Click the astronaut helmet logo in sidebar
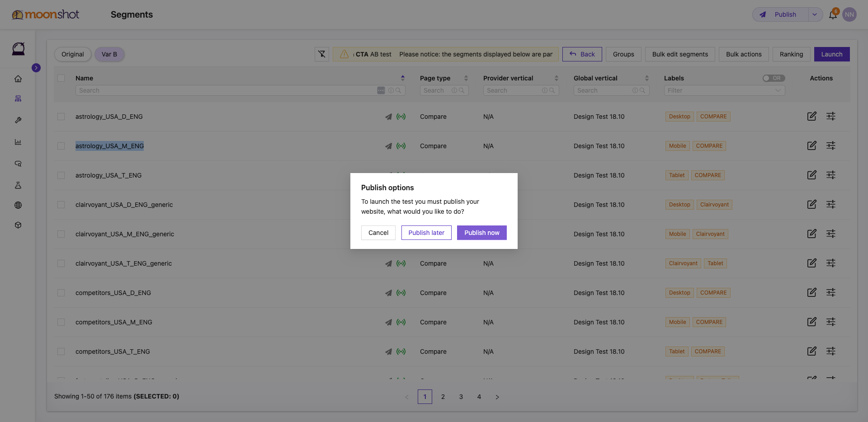The height and width of the screenshot is (422, 868). click(x=18, y=48)
